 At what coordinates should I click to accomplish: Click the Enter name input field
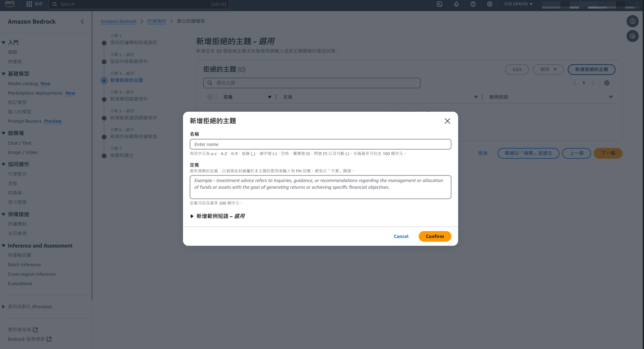click(320, 144)
